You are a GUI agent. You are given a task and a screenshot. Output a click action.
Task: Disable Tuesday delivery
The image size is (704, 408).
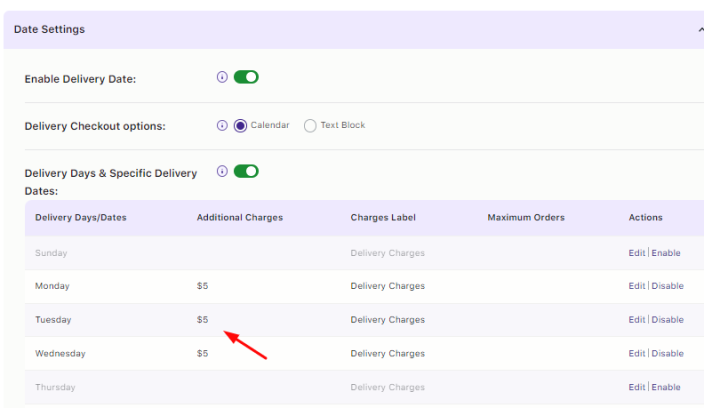pyautogui.click(x=668, y=320)
